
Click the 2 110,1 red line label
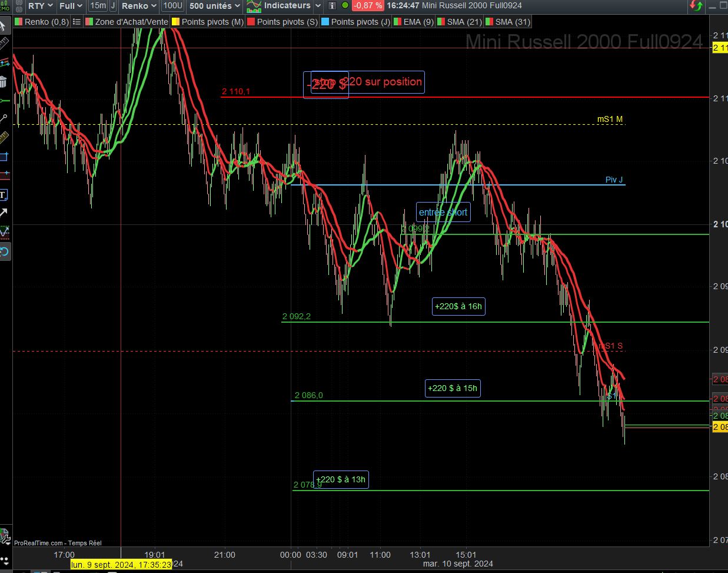pyautogui.click(x=236, y=91)
